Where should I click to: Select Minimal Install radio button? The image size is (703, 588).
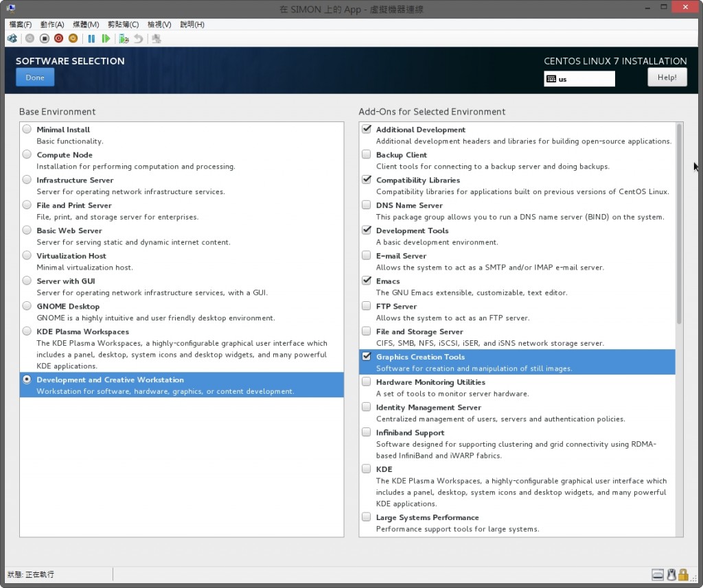tap(27, 129)
